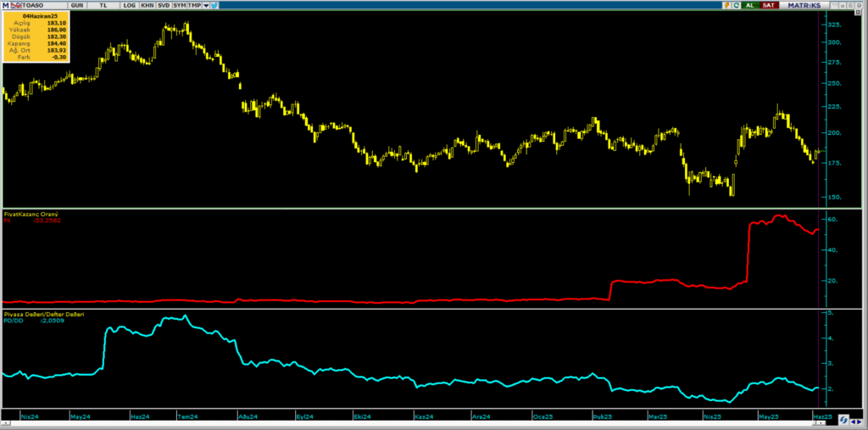Click the blue sync arrows icon
Viewport: 868px width, 430px height.
843,420
